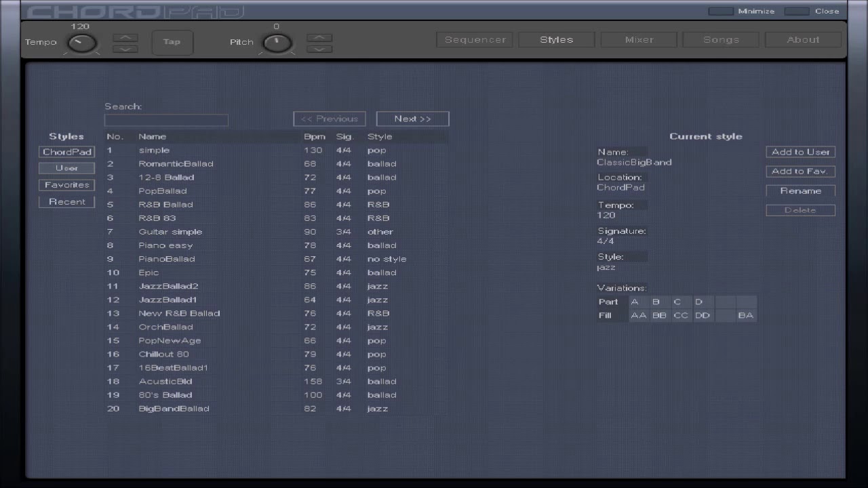868x488 pixels.
Task: Raise pitch with the up arrow stepper
Action: [x=319, y=37]
